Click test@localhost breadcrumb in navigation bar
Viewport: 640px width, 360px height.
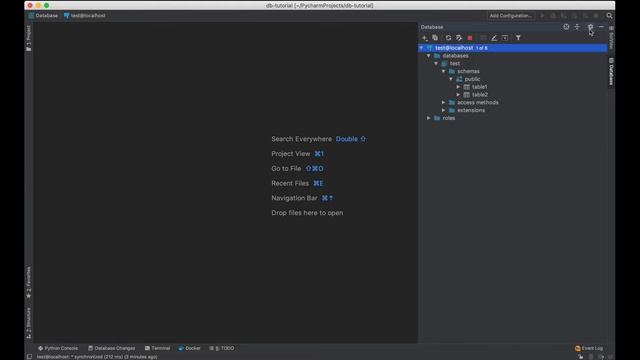[85, 16]
